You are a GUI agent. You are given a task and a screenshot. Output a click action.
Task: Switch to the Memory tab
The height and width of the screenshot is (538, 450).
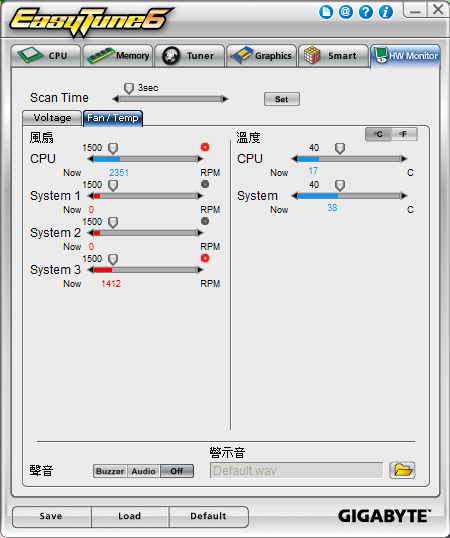pos(118,56)
